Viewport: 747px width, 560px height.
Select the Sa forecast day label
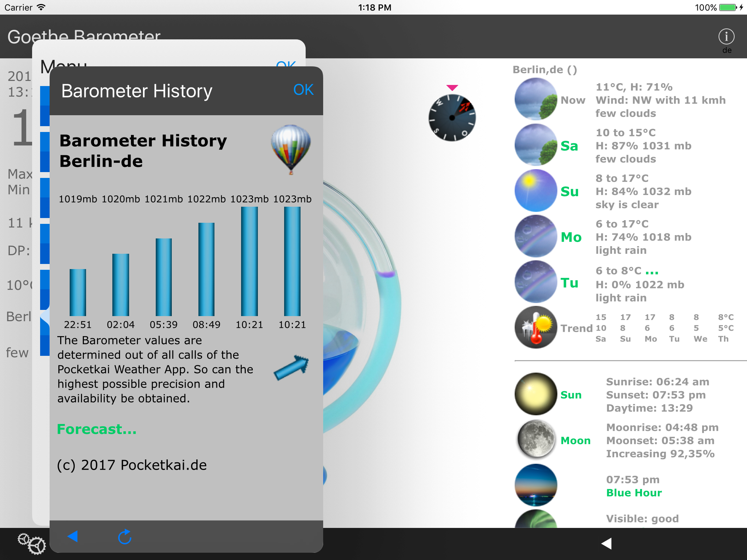click(569, 146)
